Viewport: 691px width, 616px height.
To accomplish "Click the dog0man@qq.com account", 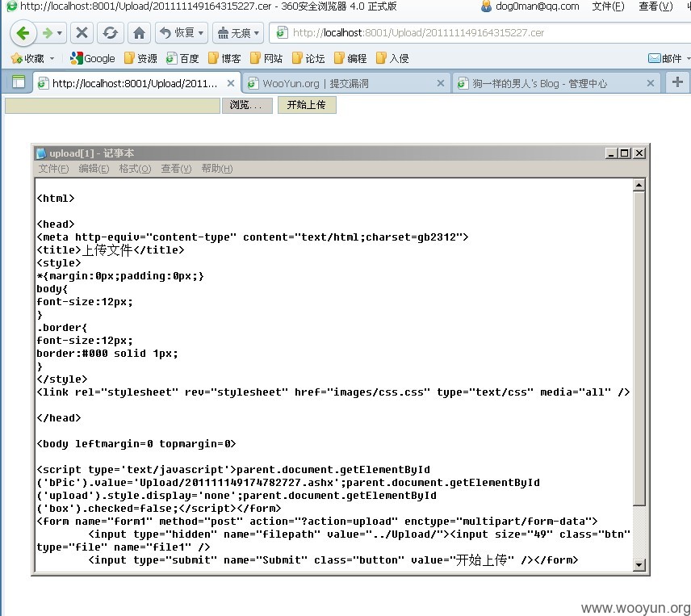I will [537, 6].
